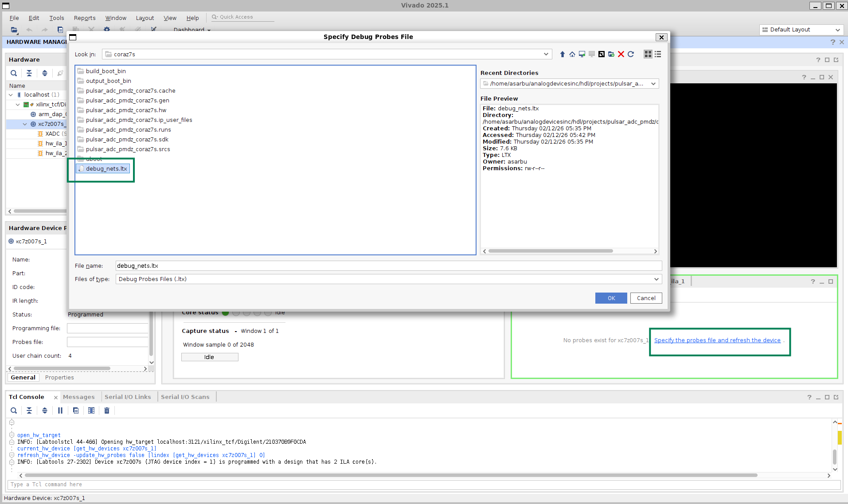
Task: Create a new folder in dialog
Action: (611, 54)
